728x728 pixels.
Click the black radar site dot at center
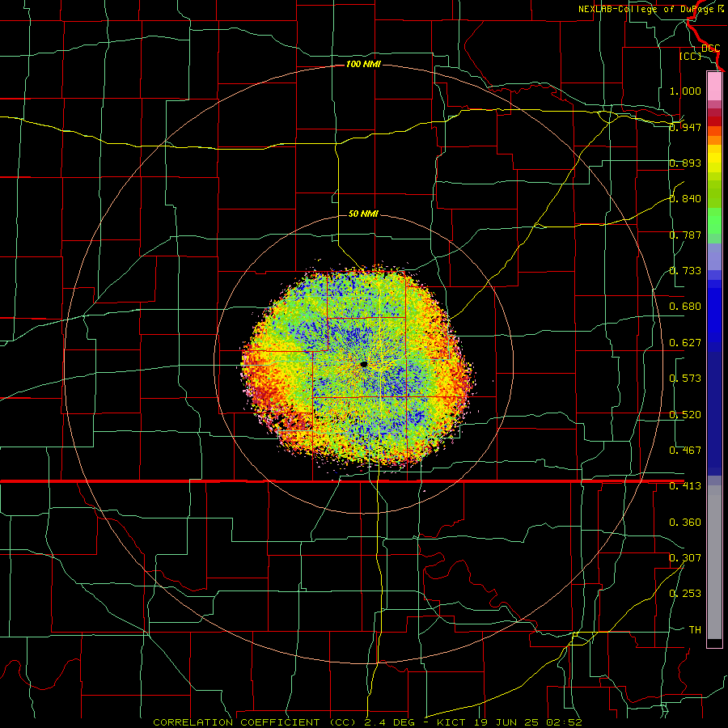(x=364, y=365)
